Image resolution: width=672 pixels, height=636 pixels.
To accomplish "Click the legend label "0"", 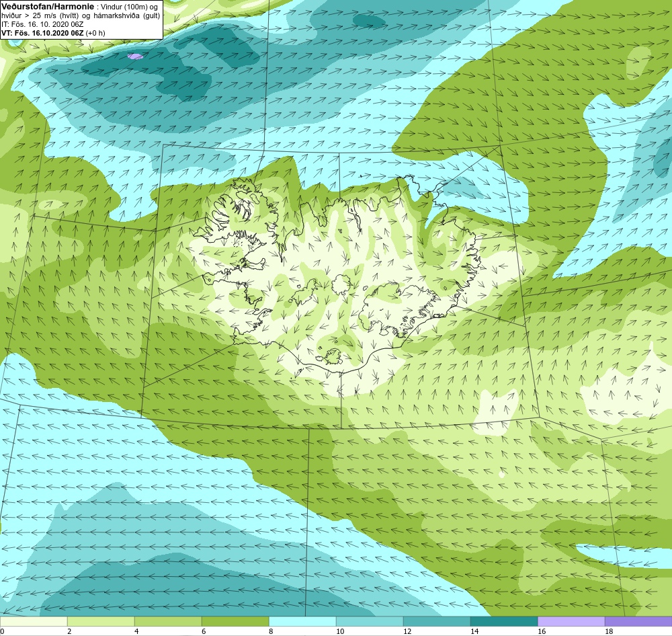I will click(x=2, y=631).
